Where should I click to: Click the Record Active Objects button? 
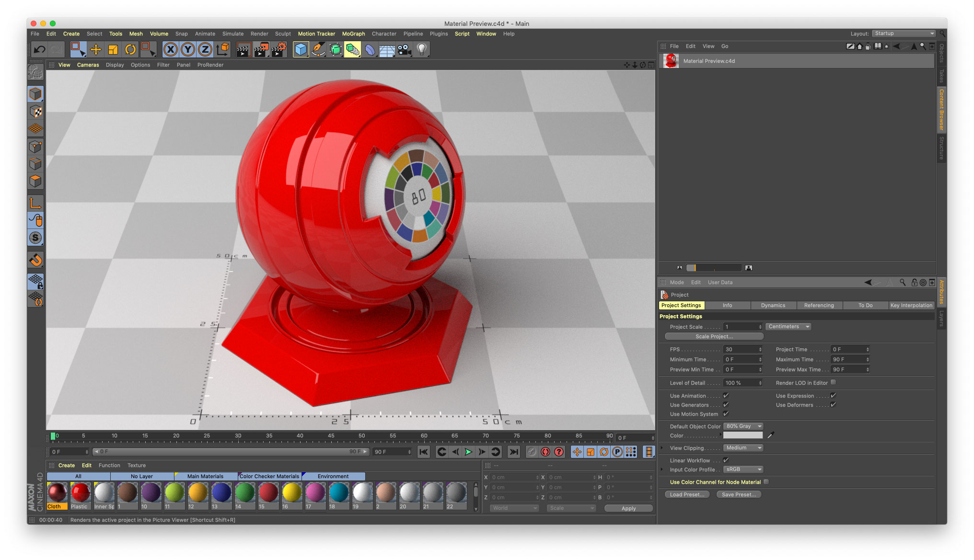click(532, 452)
